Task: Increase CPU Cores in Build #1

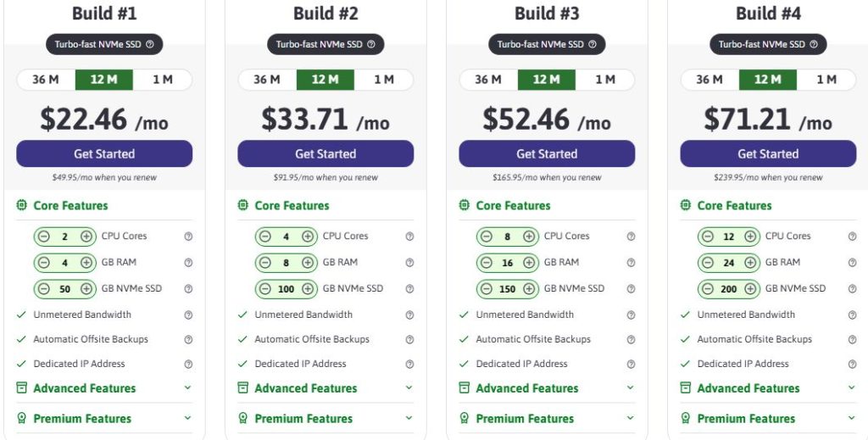Action: 86,237
